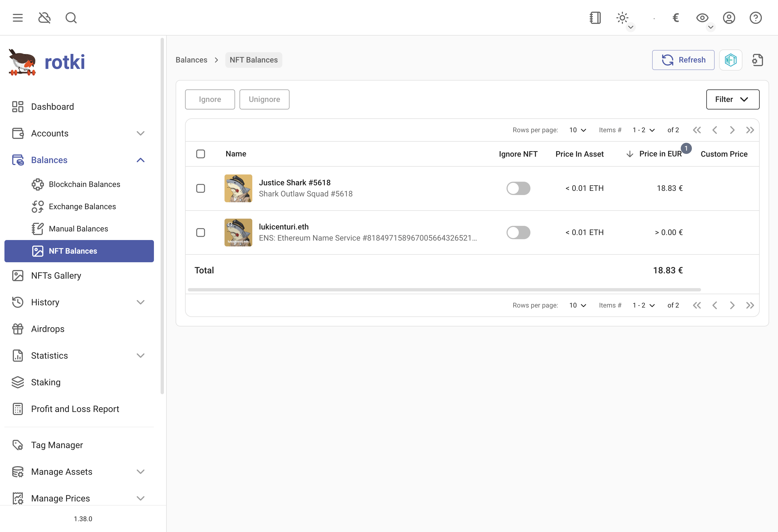Open Blockchain Balances submenu item
This screenshot has width=778, height=532.
(79, 184)
